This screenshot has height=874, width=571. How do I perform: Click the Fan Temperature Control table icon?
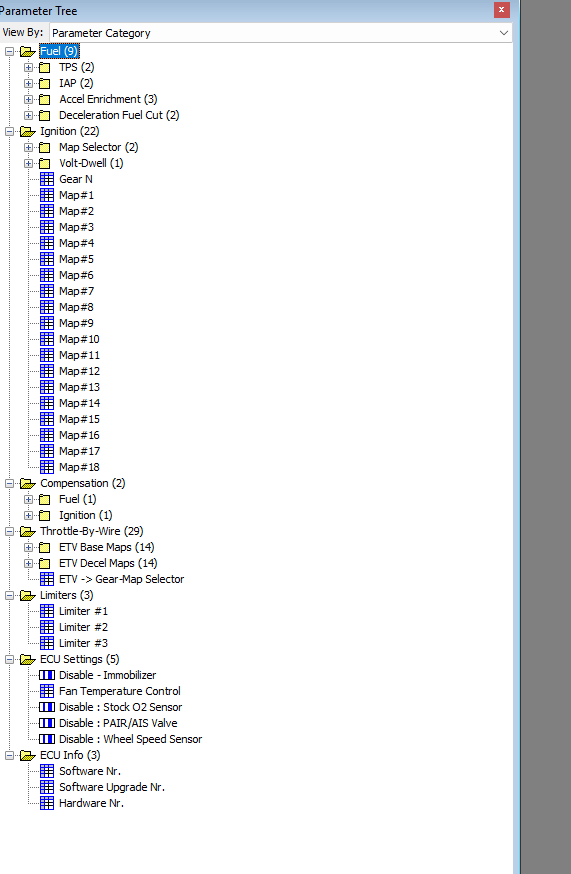pos(47,691)
